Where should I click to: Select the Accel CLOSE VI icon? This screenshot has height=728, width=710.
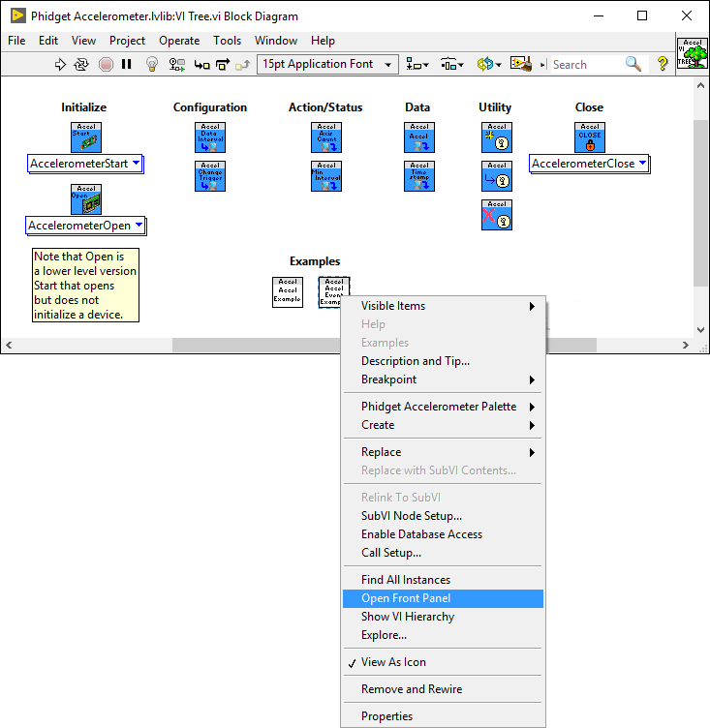pyautogui.click(x=590, y=137)
